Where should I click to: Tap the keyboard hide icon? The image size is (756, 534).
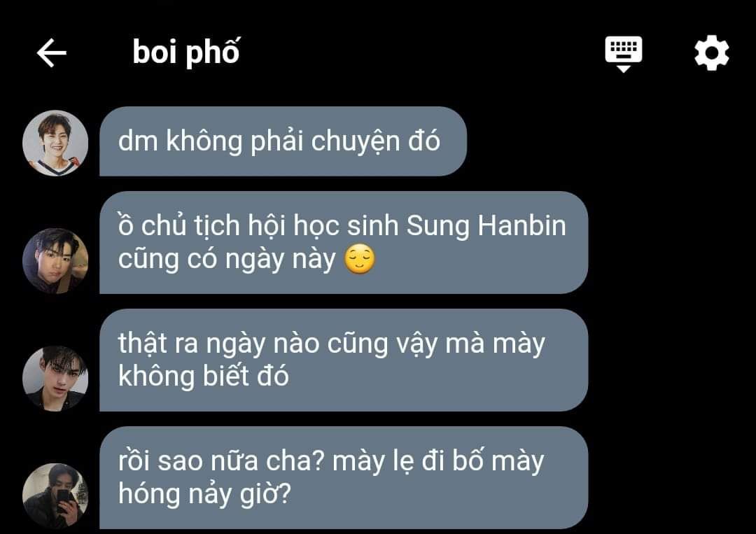point(624,53)
